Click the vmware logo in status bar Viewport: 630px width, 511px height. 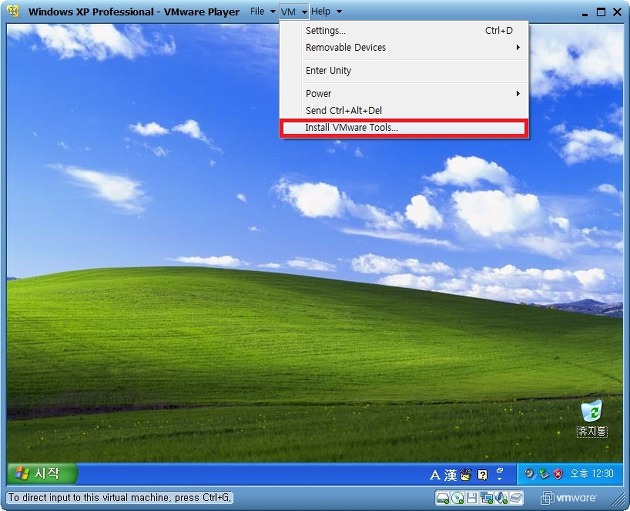(x=569, y=498)
